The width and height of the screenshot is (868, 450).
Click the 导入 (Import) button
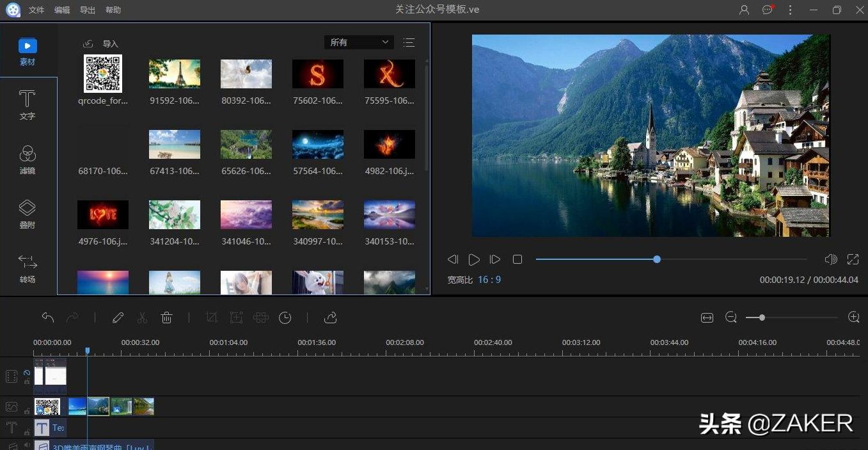[x=102, y=44]
